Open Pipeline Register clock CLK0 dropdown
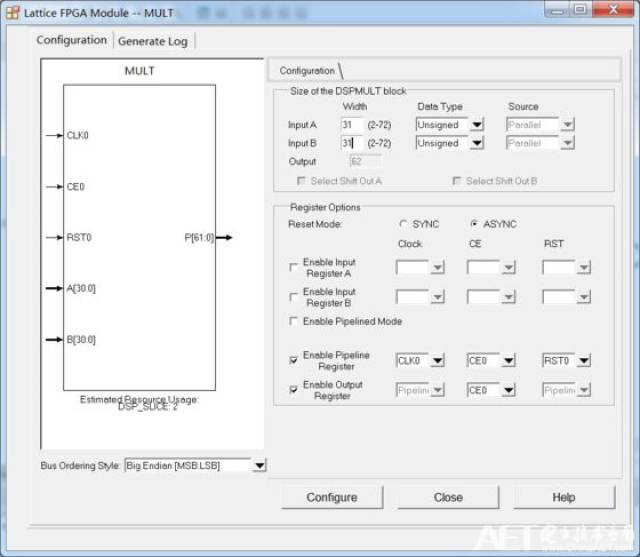The width and height of the screenshot is (640, 557). [437, 361]
